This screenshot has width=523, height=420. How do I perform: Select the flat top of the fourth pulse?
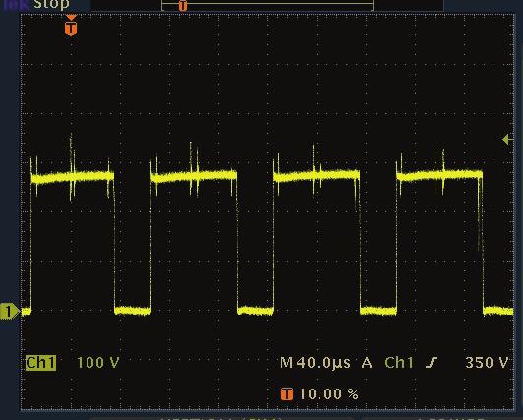click(x=439, y=175)
